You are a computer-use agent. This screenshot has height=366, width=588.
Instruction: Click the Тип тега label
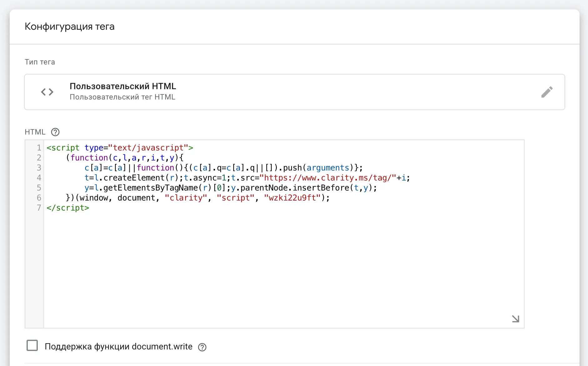(x=40, y=62)
